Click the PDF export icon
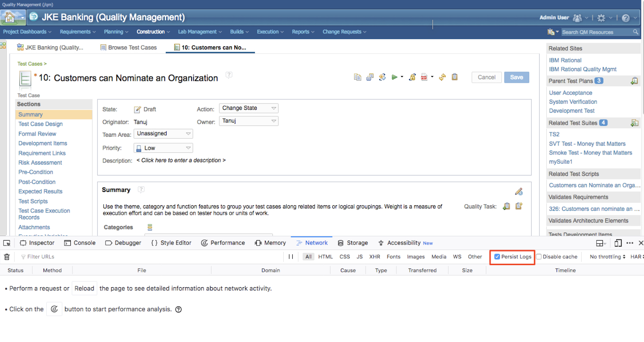 pyautogui.click(x=424, y=77)
